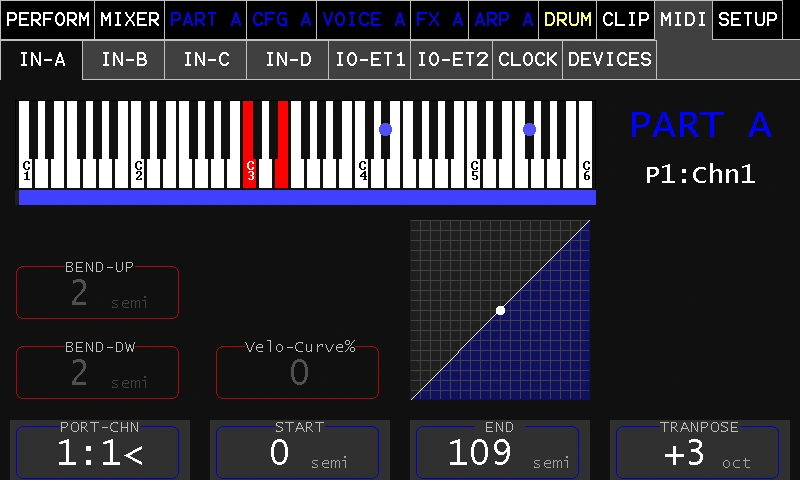Switch to the MIXER tab
800x480 pixels.
click(x=130, y=19)
